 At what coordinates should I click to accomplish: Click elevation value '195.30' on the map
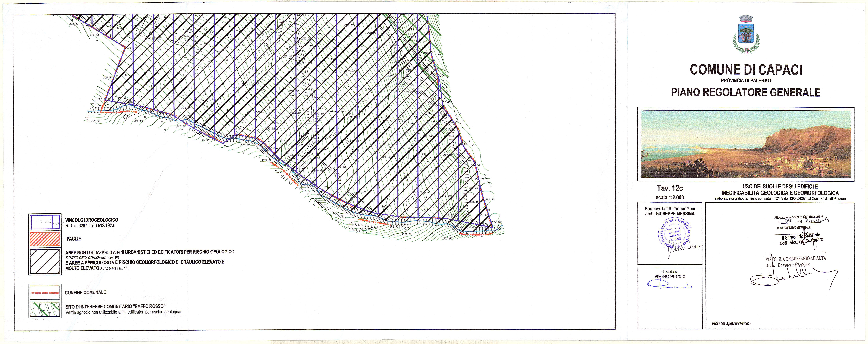point(96,121)
